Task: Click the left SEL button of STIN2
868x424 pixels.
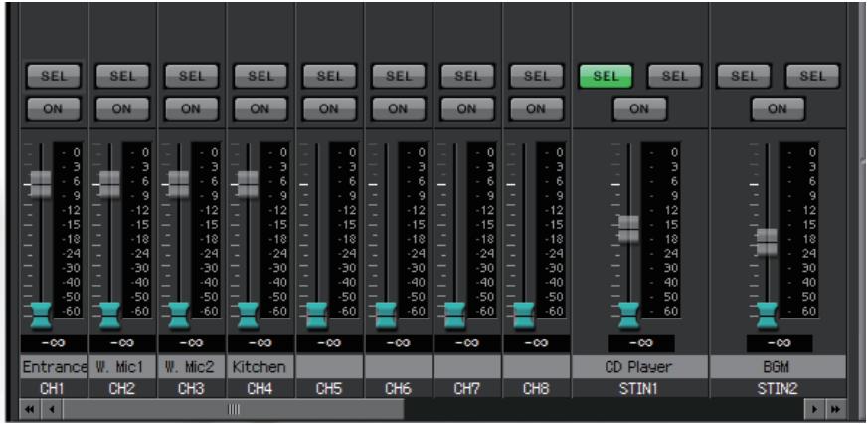Action: tap(744, 76)
